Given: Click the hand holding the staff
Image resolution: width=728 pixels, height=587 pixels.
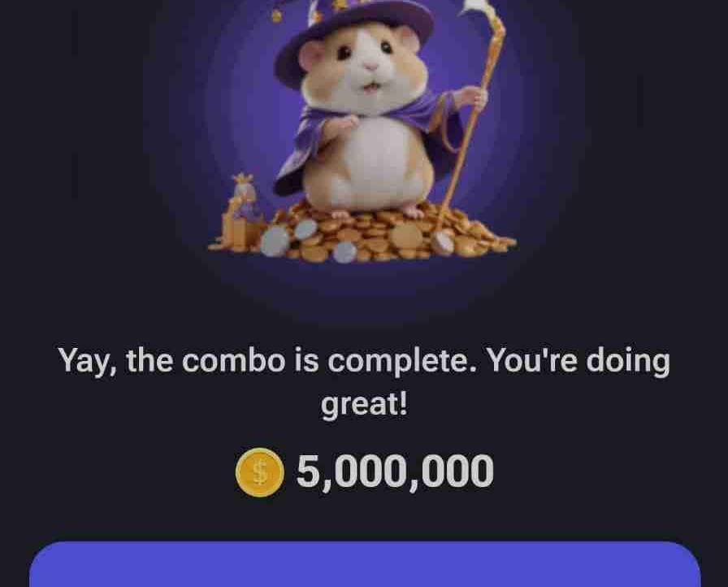Looking at the screenshot, I should 472,97.
